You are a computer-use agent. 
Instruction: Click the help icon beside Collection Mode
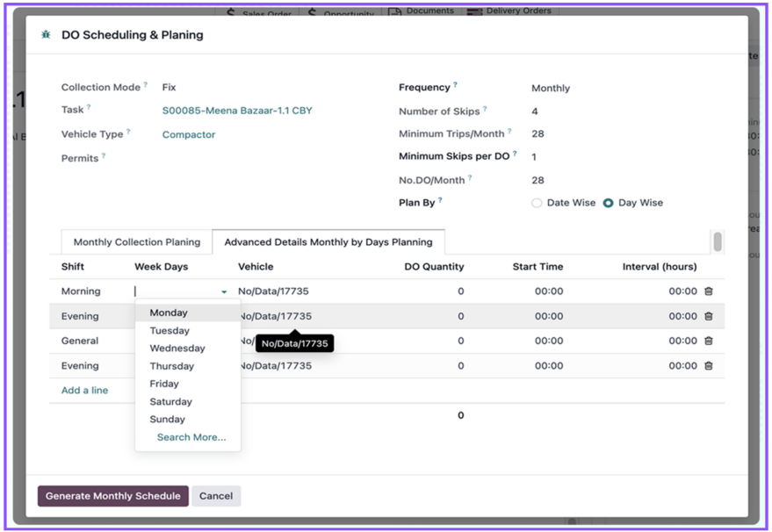click(145, 86)
